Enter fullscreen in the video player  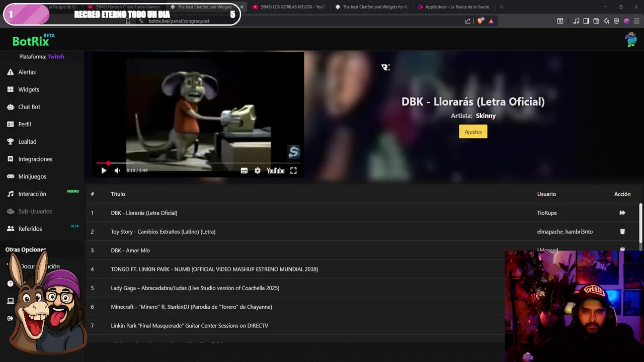click(293, 171)
